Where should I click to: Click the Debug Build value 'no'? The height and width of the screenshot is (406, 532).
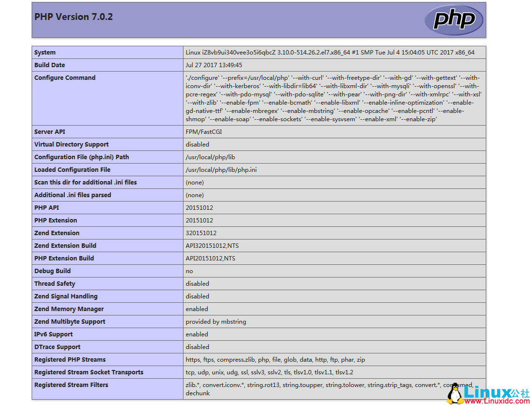(189, 271)
